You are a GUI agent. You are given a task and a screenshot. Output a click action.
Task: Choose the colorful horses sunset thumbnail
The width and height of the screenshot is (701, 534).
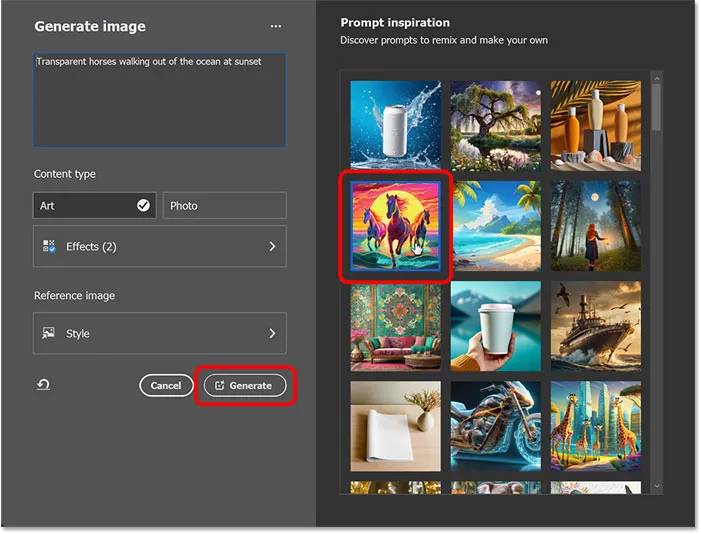click(395, 226)
